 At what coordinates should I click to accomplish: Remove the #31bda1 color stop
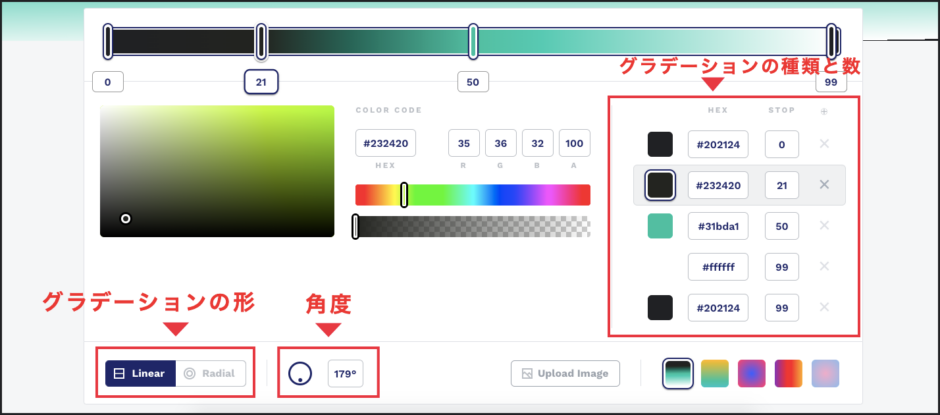coord(824,225)
